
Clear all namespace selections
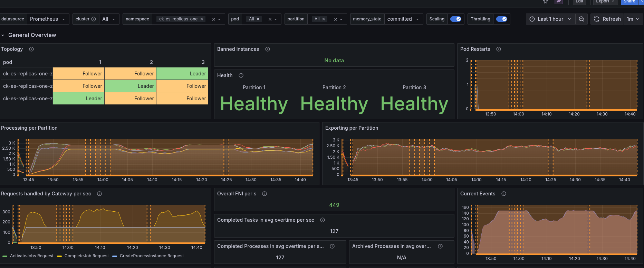(214, 19)
